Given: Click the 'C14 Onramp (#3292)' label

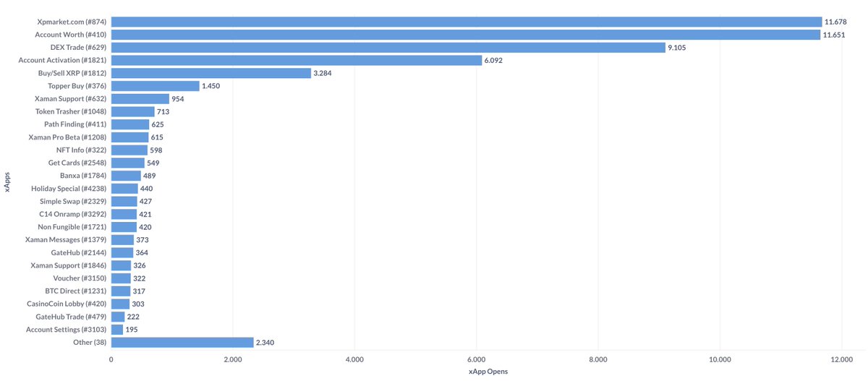Looking at the screenshot, I should pyautogui.click(x=73, y=214).
